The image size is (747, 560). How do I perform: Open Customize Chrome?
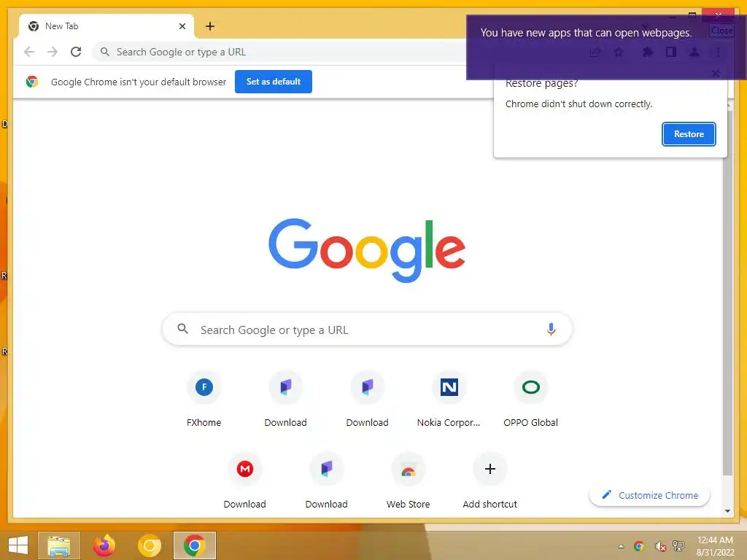point(650,495)
